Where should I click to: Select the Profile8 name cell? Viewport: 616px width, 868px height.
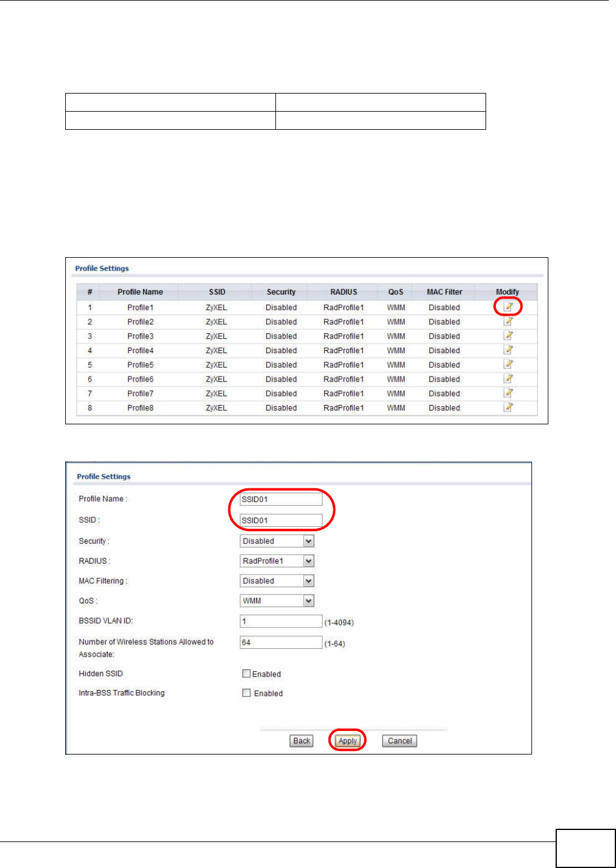[x=140, y=408]
